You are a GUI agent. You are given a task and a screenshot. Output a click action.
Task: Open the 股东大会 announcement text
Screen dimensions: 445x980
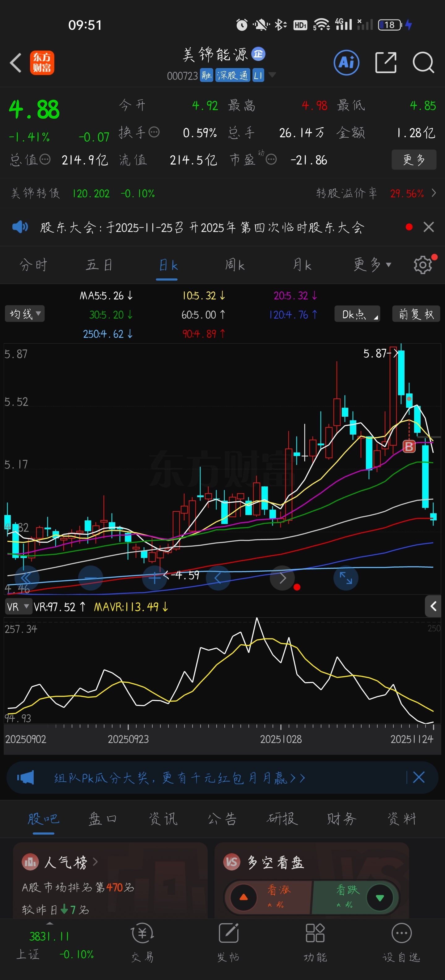tap(202, 227)
